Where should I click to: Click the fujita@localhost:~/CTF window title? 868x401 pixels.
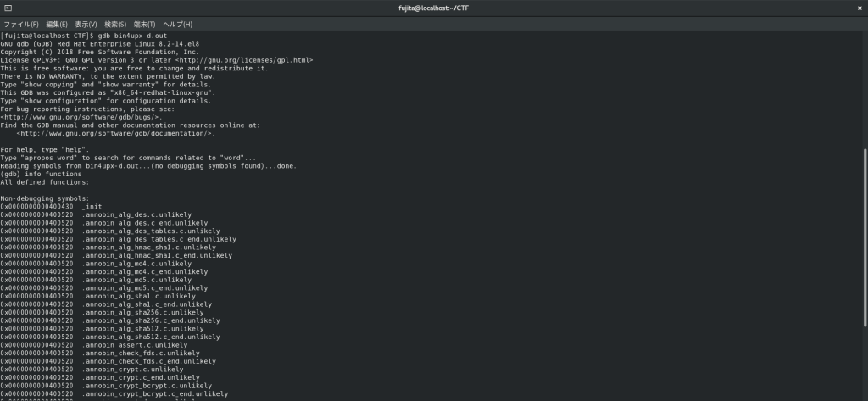(x=434, y=8)
